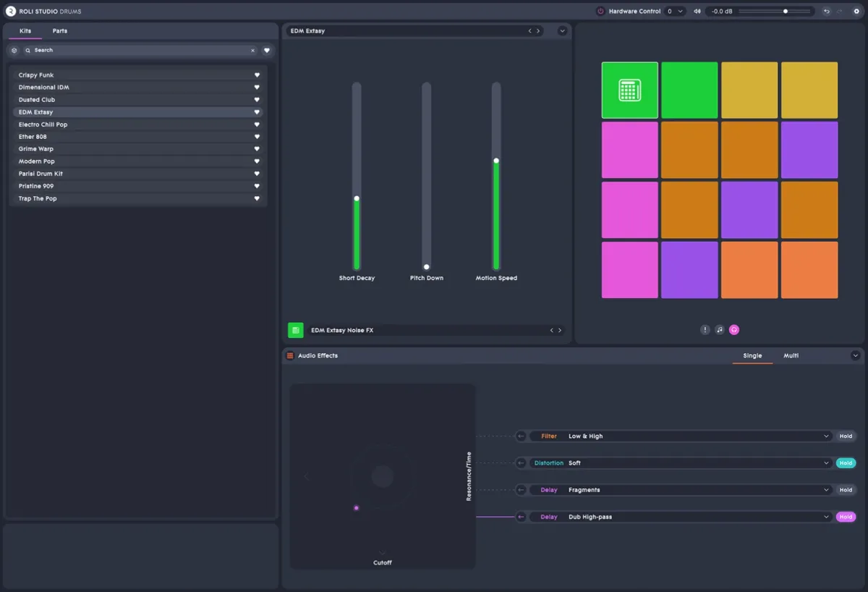Select the Dimensional IDM kit
The width and height of the screenshot is (868, 592).
pyautogui.click(x=137, y=88)
